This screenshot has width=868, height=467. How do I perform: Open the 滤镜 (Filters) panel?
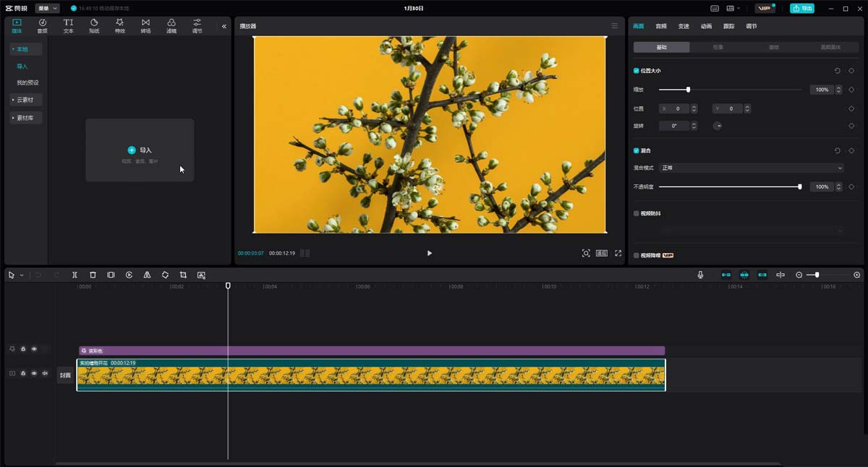[171, 26]
